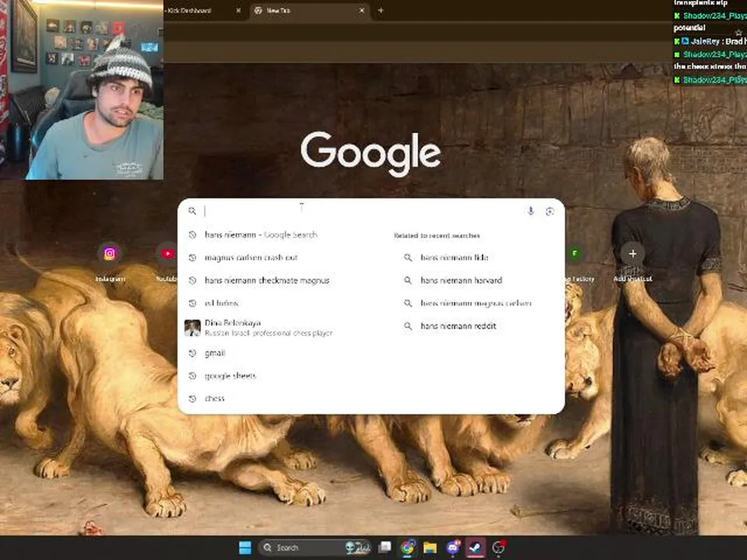Switch to the Kick Dashboard tab

coord(200,10)
